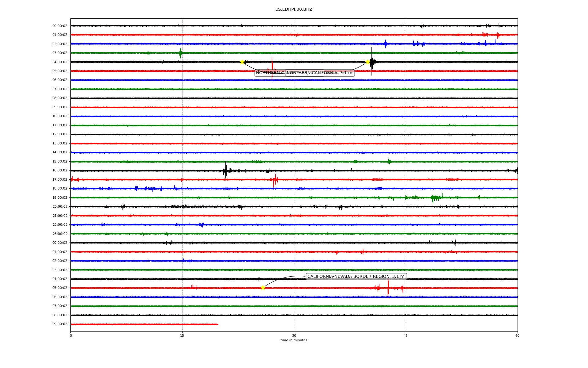Click the 30 tick on the x-axis

point(294,335)
